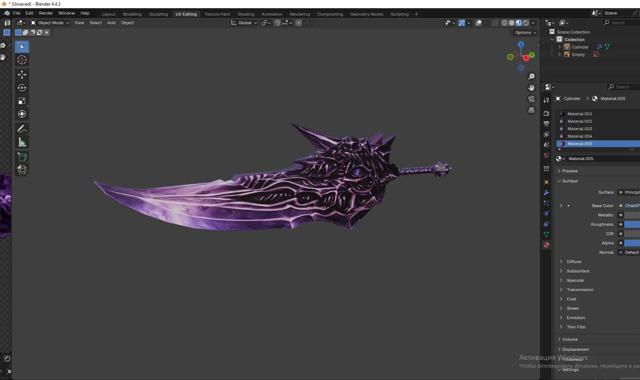The image size is (640, 380).
Task: Open the viewport Options dropdown
Action: coord(525,33)
